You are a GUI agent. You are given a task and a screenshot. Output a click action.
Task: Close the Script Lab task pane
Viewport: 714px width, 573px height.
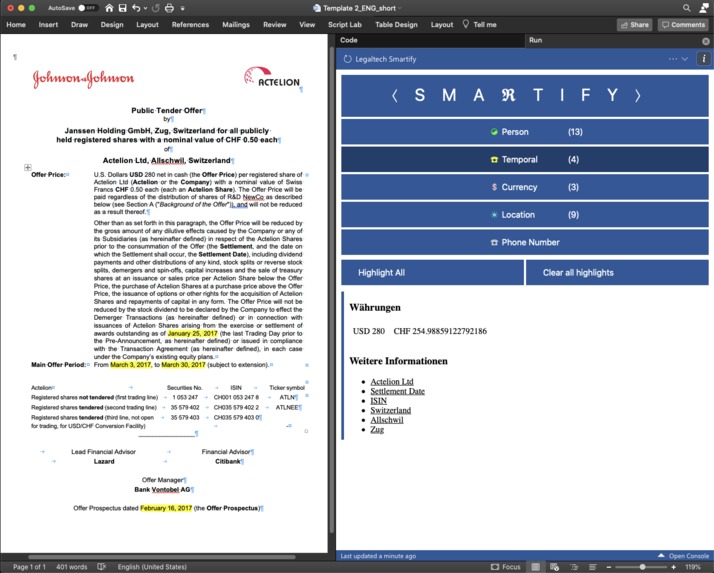(x=706, y=41)
